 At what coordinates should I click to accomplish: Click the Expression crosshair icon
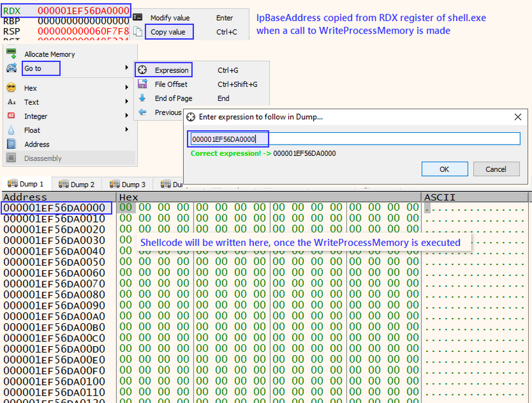(x=142, y=69)
